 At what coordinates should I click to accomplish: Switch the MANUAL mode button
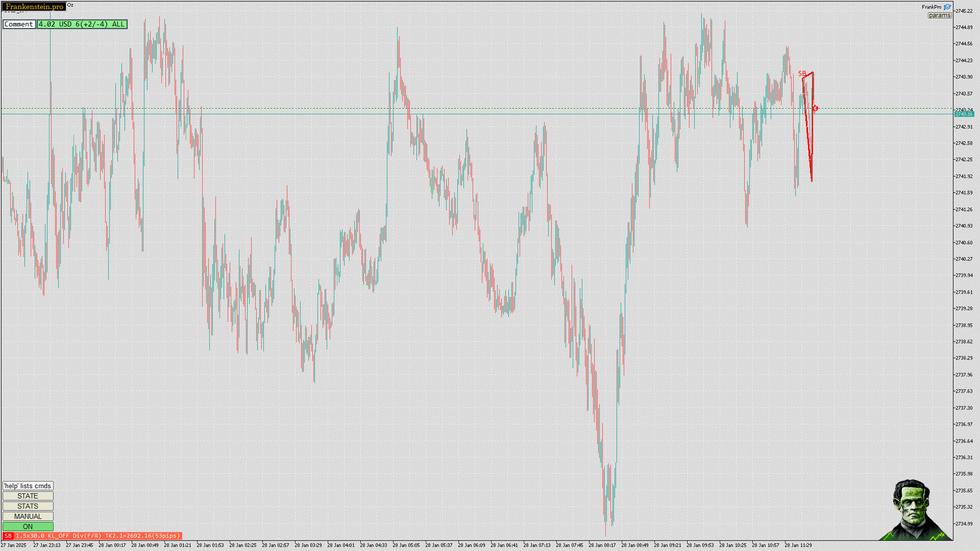[x=28, y=516]
